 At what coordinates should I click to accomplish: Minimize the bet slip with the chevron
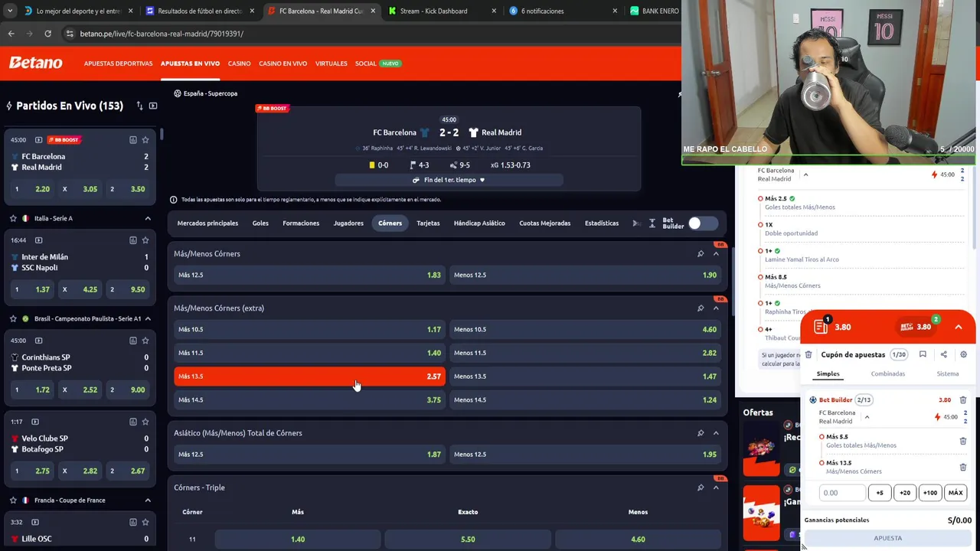pyautogui.click(x=958, y=327)
